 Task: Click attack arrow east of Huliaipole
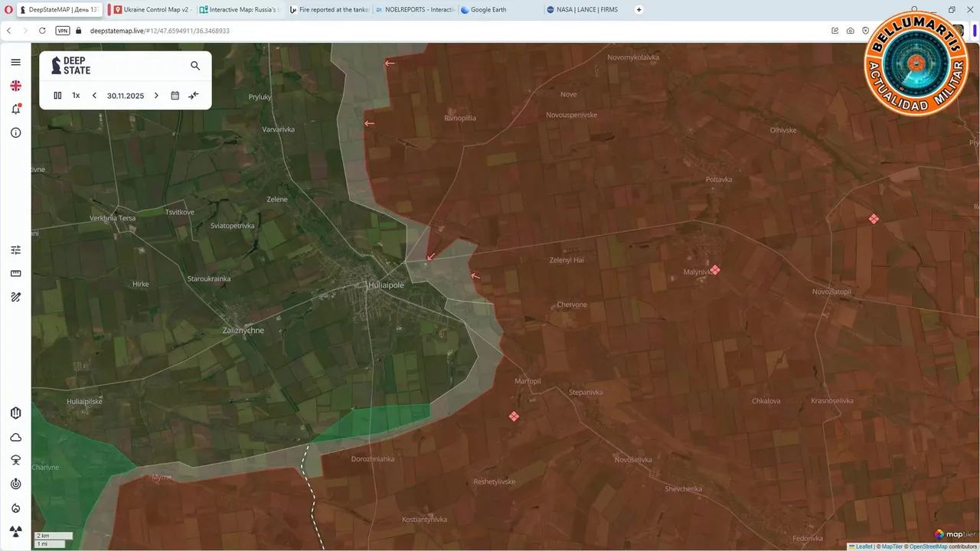(475, 276)
